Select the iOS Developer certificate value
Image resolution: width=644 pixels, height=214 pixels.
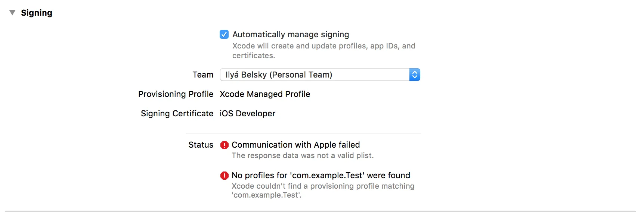[247, 113]
